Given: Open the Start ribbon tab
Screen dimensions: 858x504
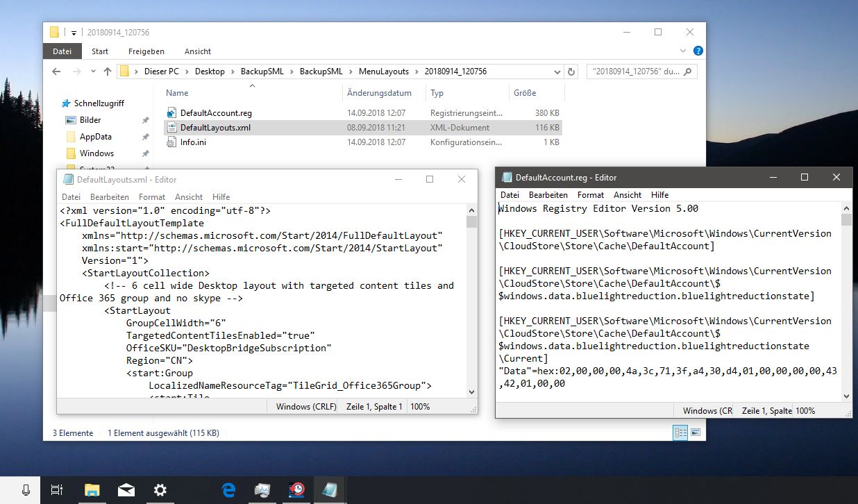Looking at the screenshot, I should 100,51.
